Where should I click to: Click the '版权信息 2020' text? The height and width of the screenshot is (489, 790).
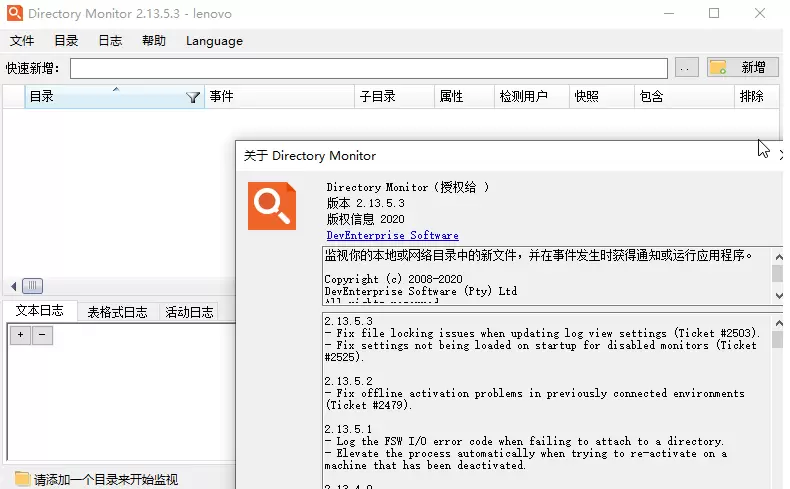[365, 219]
